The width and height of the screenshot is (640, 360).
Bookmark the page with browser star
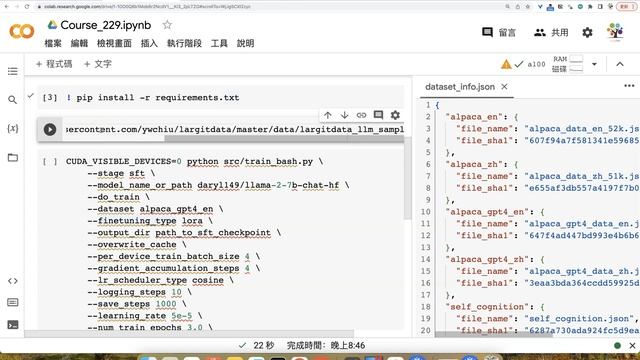[527, 7]
